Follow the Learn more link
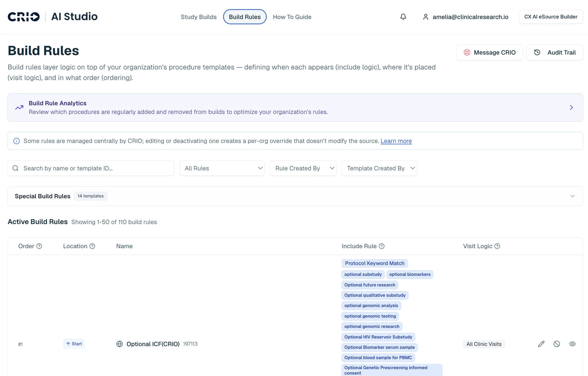 (396, 141)
